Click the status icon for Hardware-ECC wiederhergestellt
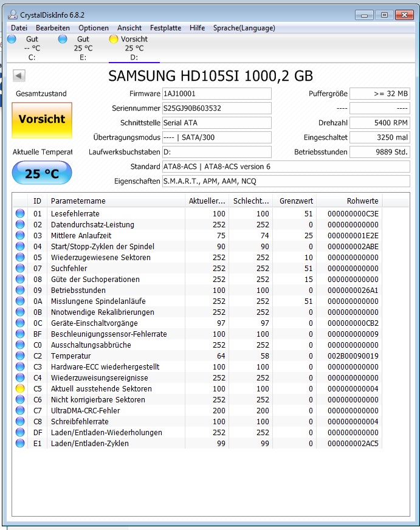 coord(20,367)
